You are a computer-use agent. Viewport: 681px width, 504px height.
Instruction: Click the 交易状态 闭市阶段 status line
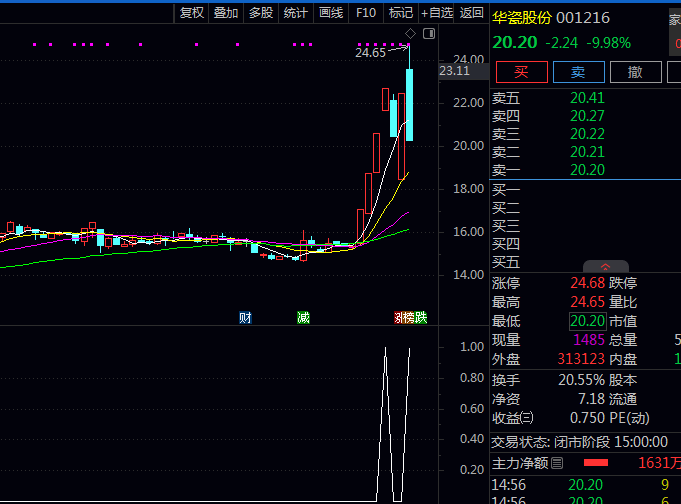click(579, 442)
